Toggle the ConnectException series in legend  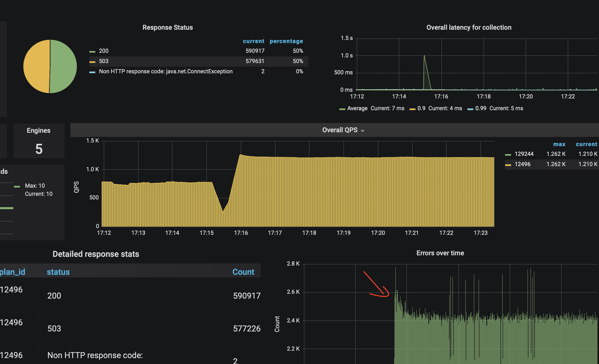166,72
